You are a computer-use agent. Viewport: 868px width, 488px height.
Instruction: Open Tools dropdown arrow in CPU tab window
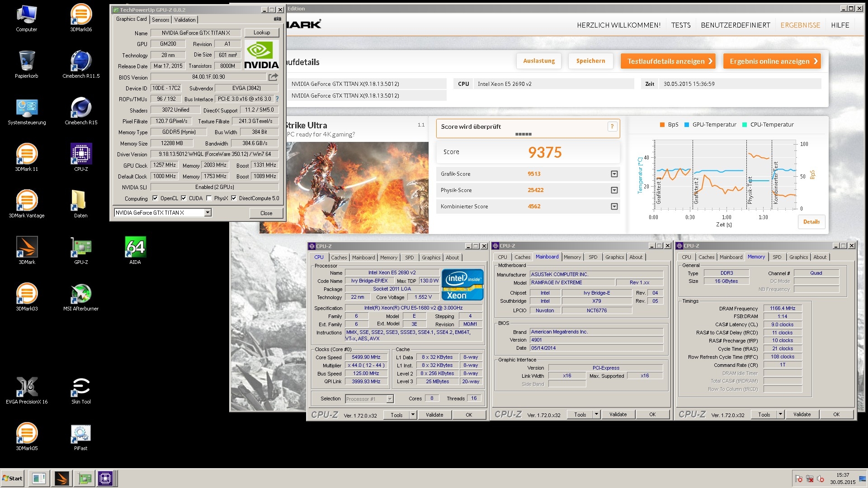click(x=413, y=414)
